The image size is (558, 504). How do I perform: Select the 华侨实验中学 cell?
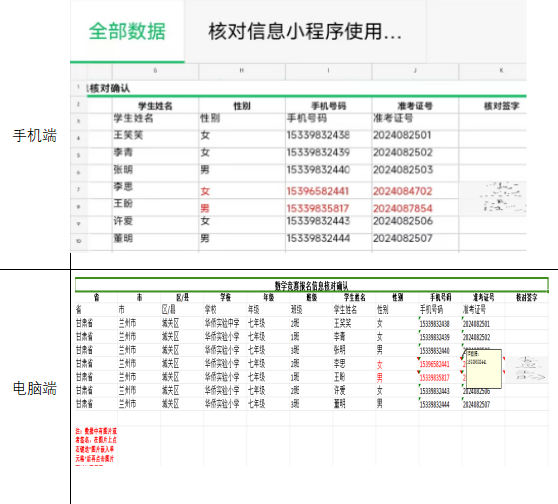[x=222, y=324]
